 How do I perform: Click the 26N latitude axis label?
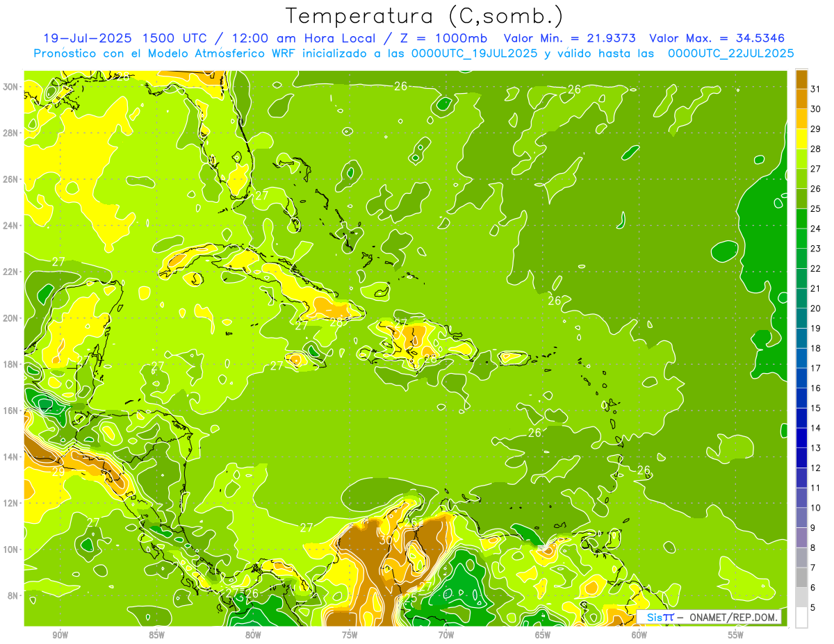[12, 179]
